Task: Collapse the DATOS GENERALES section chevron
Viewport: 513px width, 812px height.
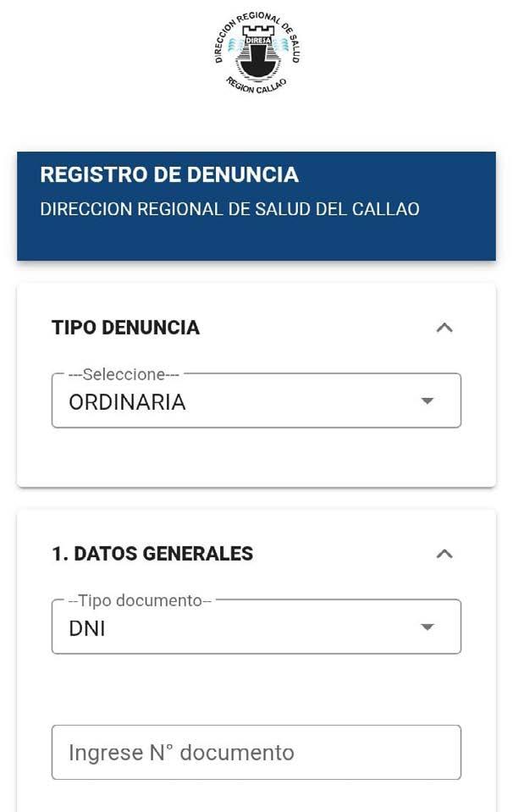Action: (444, 554)
